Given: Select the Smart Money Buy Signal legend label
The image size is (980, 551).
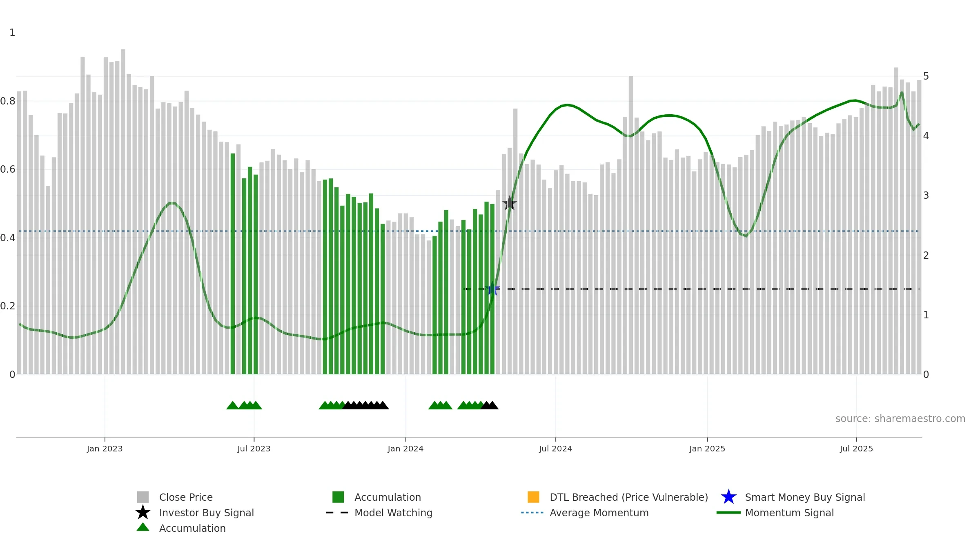Looking at the screenshot, I should point(805,497).
